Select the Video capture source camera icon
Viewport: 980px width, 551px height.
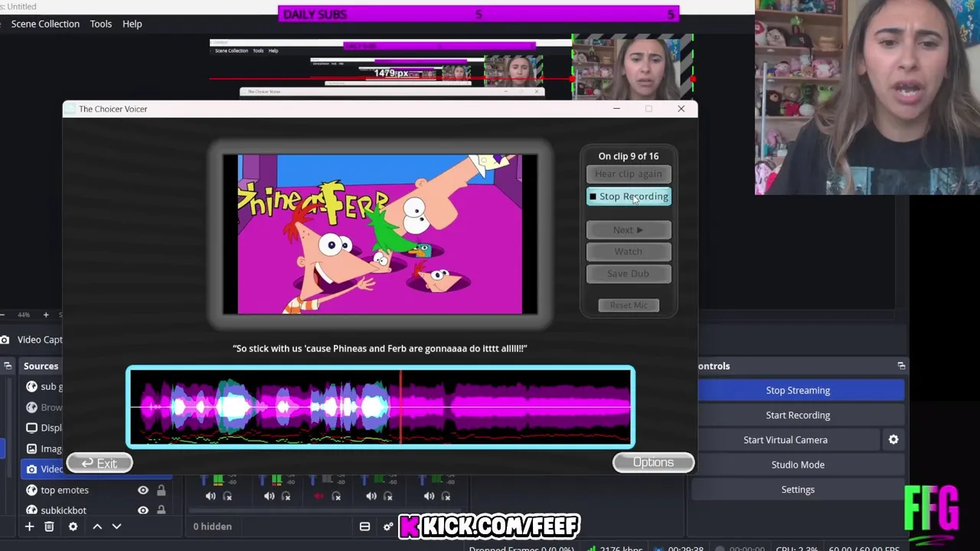[31, 469]
